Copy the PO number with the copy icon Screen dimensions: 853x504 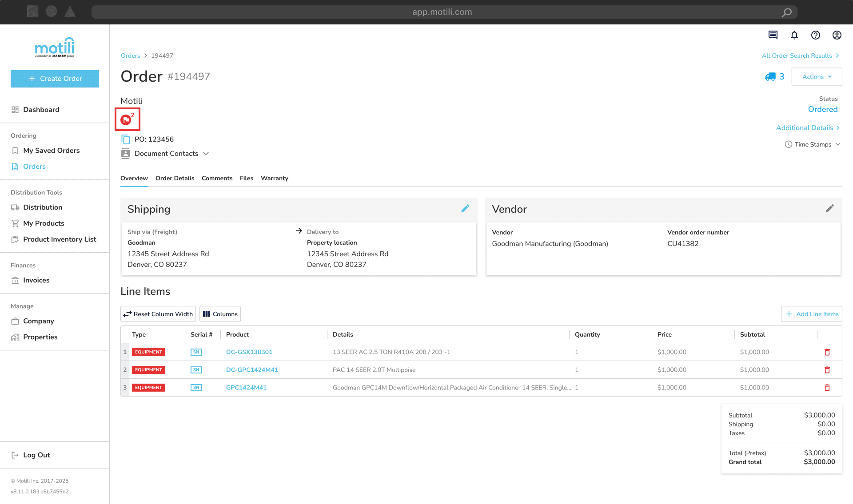(x=126, y=139)
